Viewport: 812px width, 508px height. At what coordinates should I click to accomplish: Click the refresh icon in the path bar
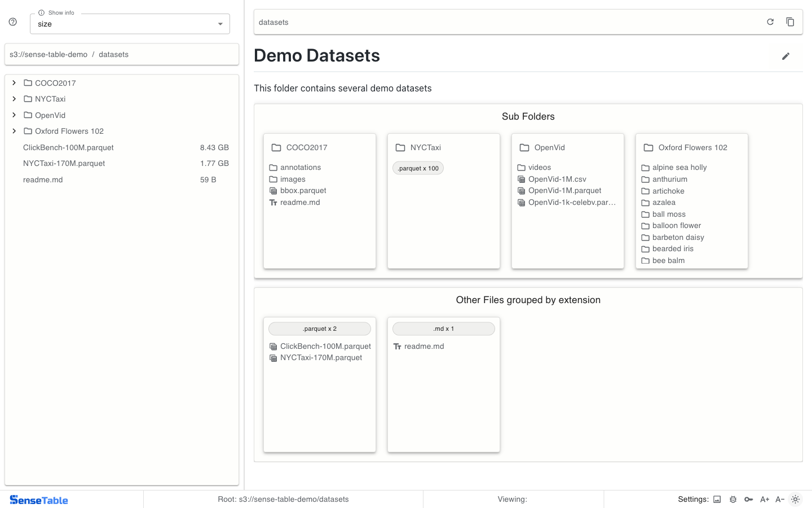pyautogui.click(x=770, y=22)
